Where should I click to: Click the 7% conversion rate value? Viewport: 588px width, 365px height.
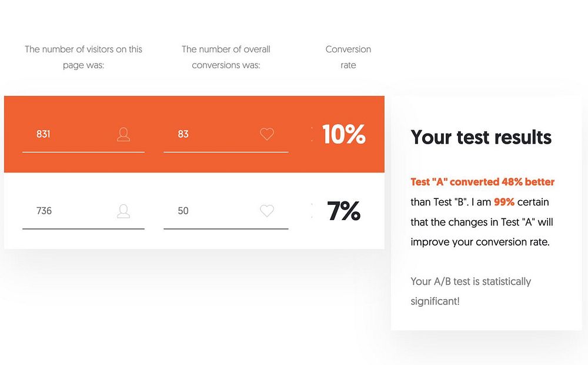pyautogui.click(x=344, y=211)
